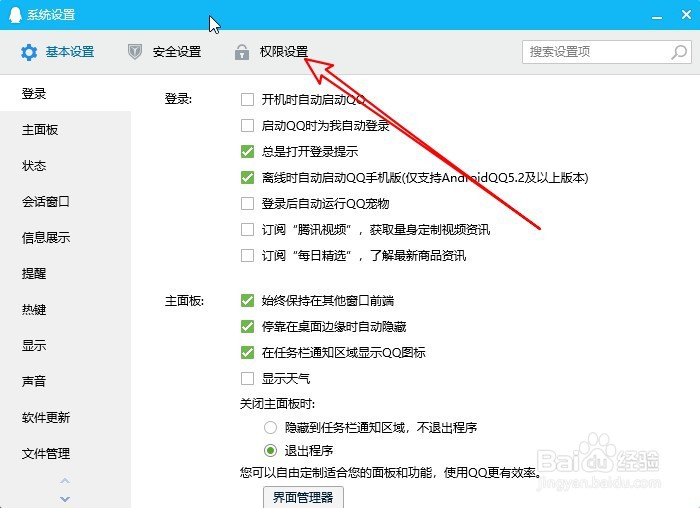The height and width of the screenshot is (508, 700).
Task: Click the lock icon of 权限设置
Action: 242,52
